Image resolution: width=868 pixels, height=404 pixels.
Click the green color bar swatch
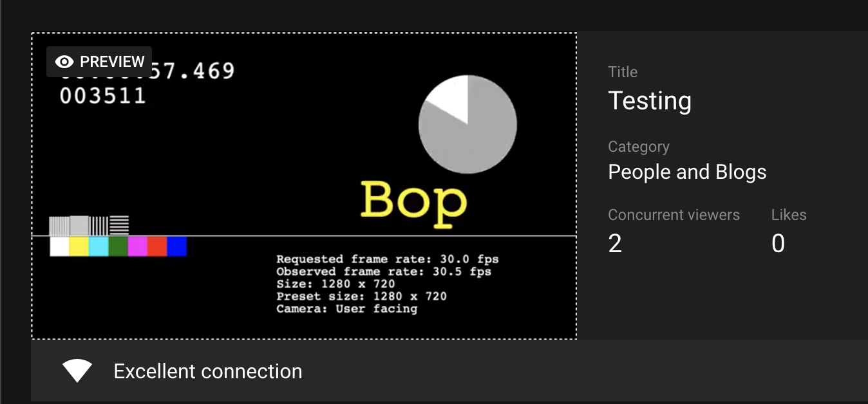[x=118, y=246]
